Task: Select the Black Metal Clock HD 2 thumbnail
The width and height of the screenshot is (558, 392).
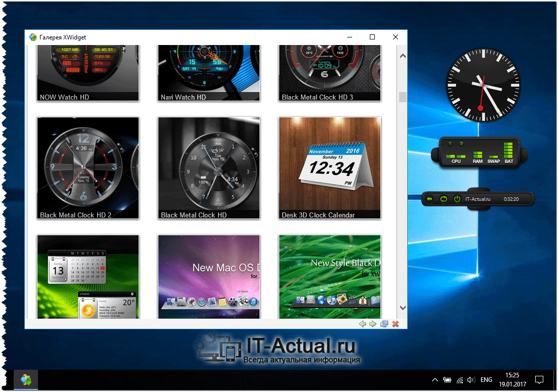Action: coord(88,168)
